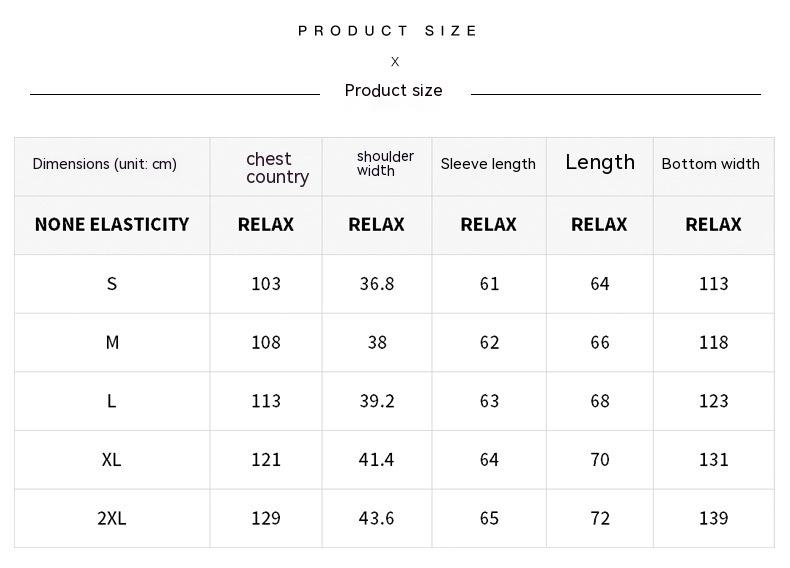790x568 pixels.
Task: Click the 36.8 shoulder width value
Action: (x=377, y=284)
